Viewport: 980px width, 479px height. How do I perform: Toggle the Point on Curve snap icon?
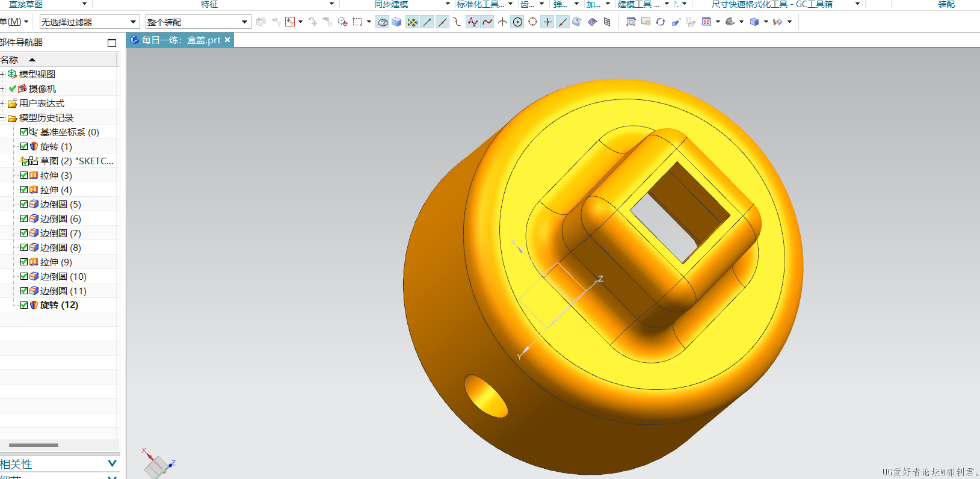562,22
